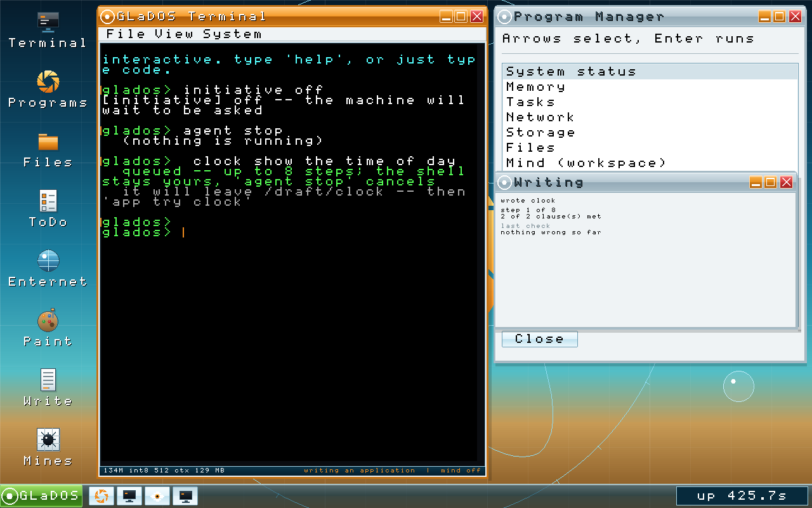
Task: Open the GLaDOS start button
Action: click(41, 496)
